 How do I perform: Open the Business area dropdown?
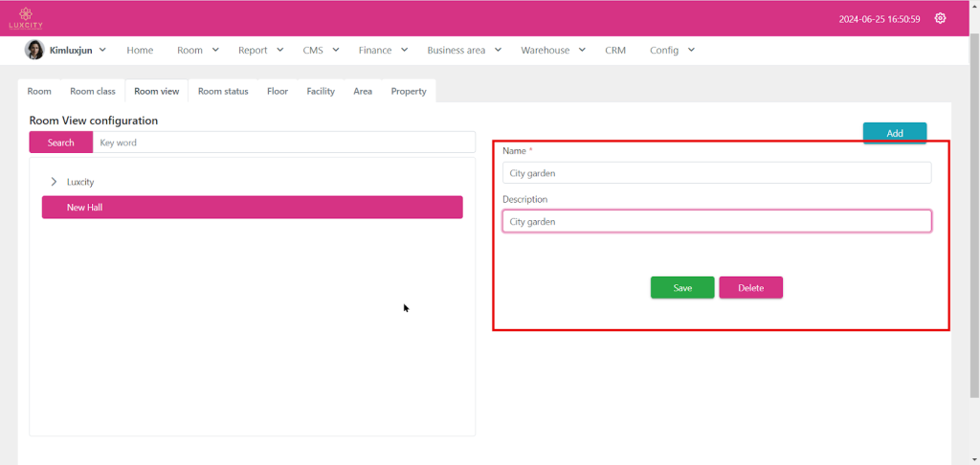(464, 50)
